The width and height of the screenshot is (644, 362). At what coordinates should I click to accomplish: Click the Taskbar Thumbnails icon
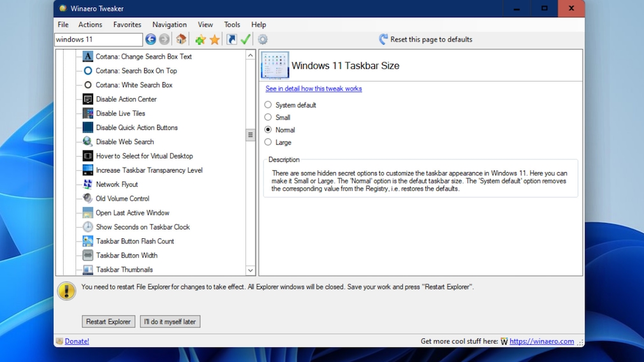[x=87, y=269]
